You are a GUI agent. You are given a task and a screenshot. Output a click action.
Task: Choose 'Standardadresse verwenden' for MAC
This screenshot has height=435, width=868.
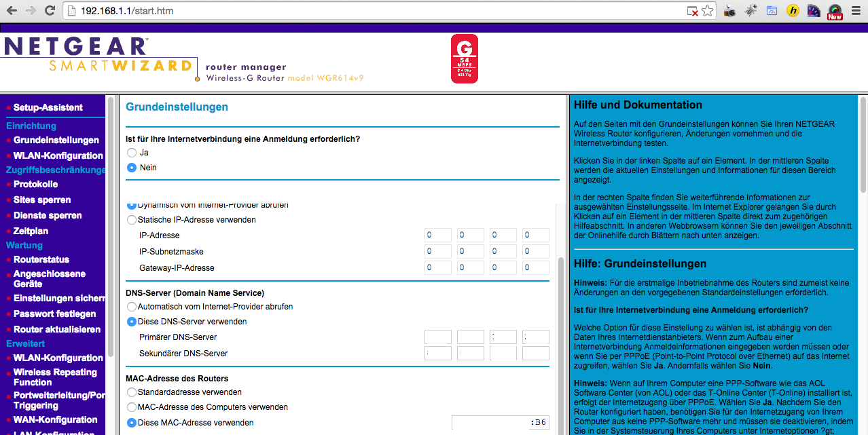(132, 392)
